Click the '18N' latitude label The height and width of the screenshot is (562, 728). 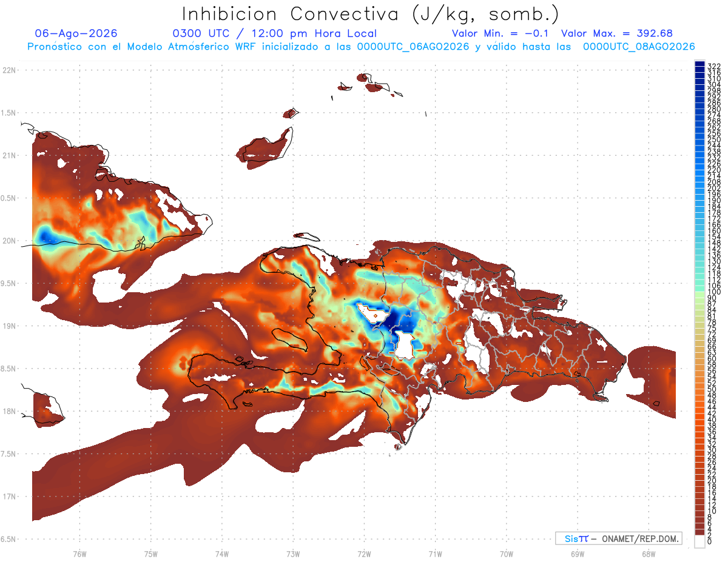click(x=9, y=411)
